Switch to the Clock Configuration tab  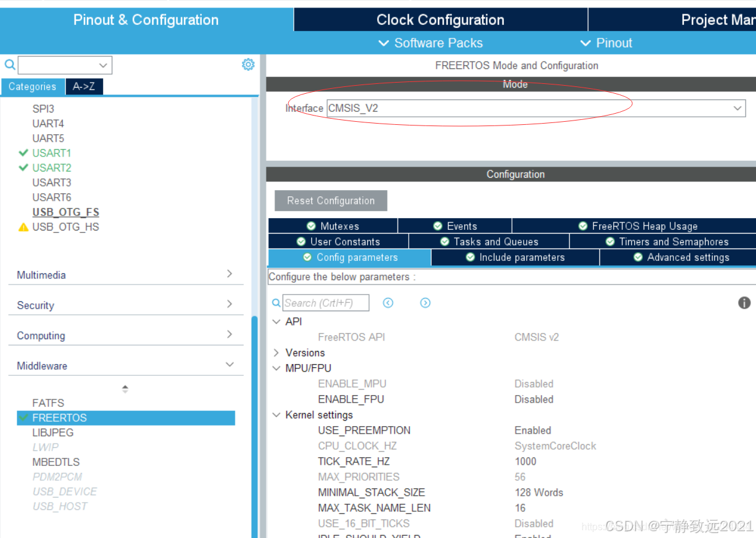(440, 19)
